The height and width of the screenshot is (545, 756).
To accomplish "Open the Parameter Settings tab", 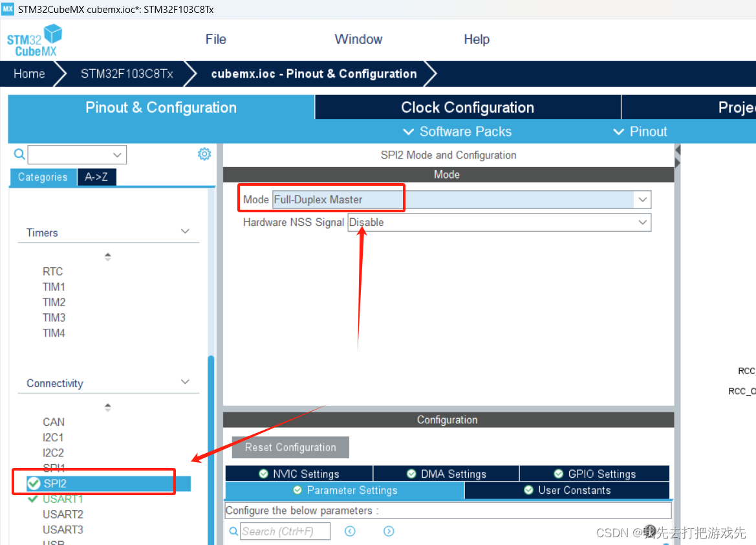I will click(x=345, y=490).
